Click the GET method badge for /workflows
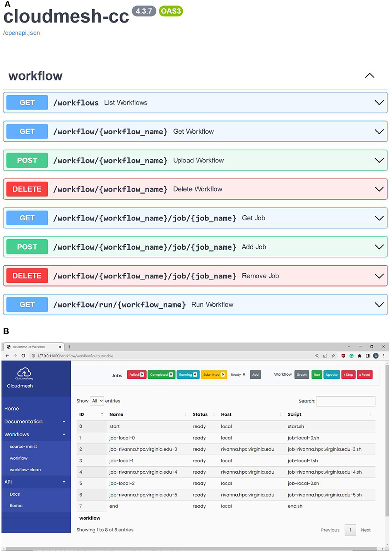 27,103
